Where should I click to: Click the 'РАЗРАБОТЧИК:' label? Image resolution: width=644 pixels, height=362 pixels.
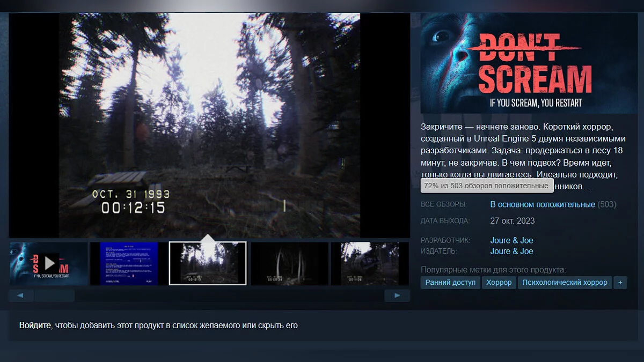445,240
